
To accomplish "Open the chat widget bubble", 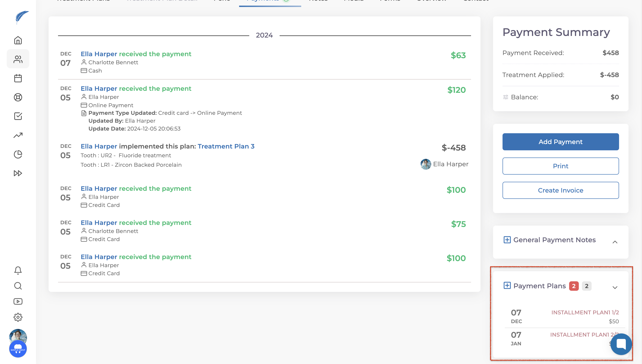I will pos(621,344).
